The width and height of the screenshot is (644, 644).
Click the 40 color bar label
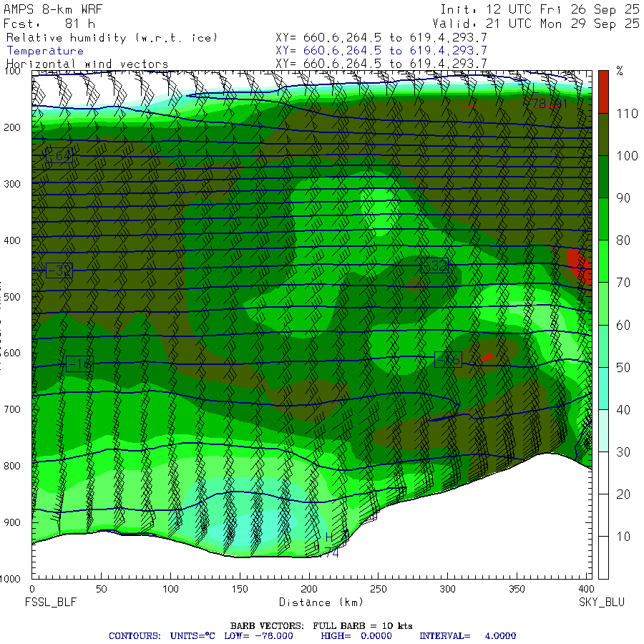pyautogui.click(x=623, y=409)
